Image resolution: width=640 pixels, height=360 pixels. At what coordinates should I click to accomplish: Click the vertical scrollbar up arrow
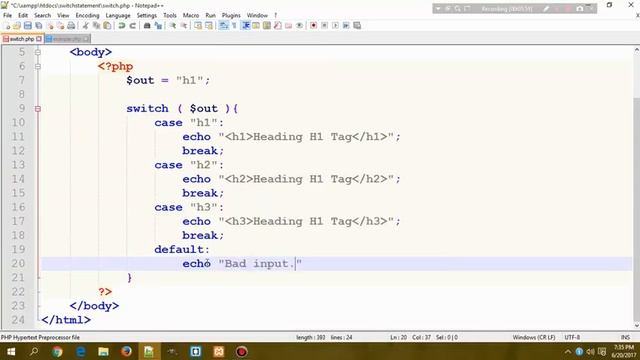point(636,50)
